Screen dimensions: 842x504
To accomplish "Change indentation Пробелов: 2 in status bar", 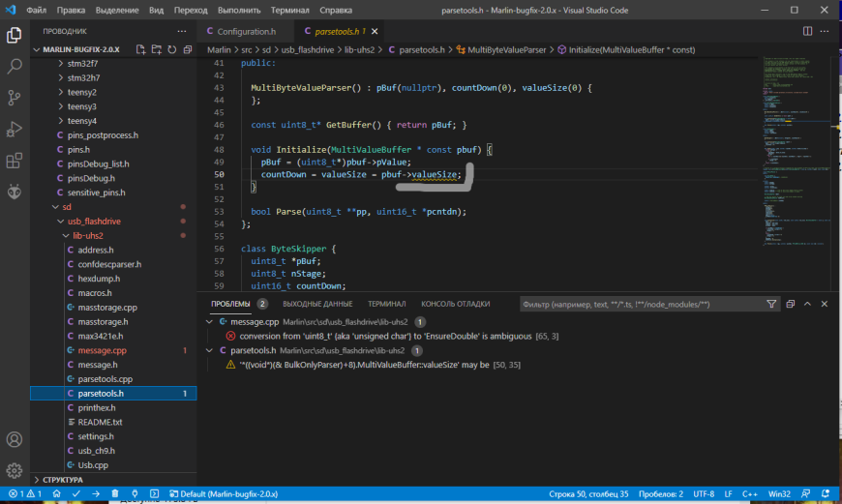I will tap(660, 493).
